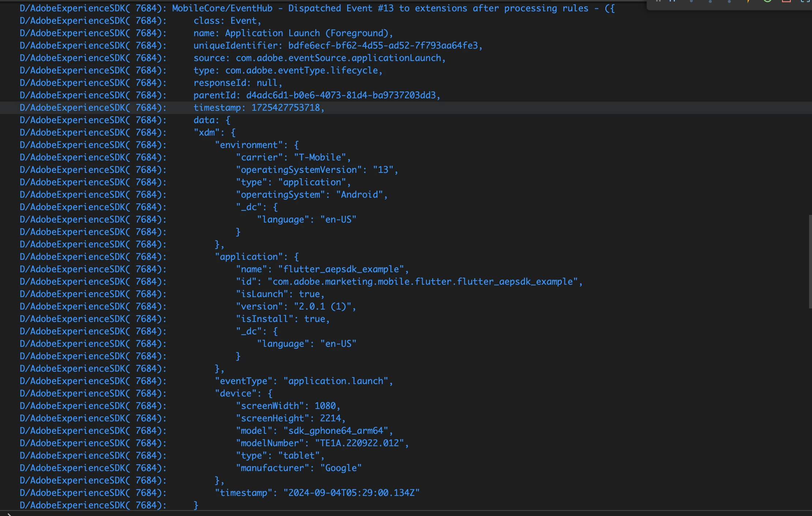Grab the debug toolbar drag handle
The height and width of the screenshot is (516, 812).
tap(658, 1)
